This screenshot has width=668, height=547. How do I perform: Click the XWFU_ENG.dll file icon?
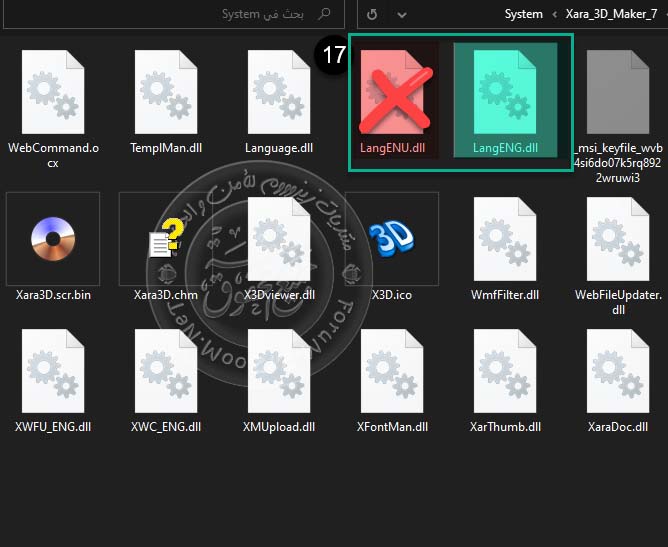[53, 371]
